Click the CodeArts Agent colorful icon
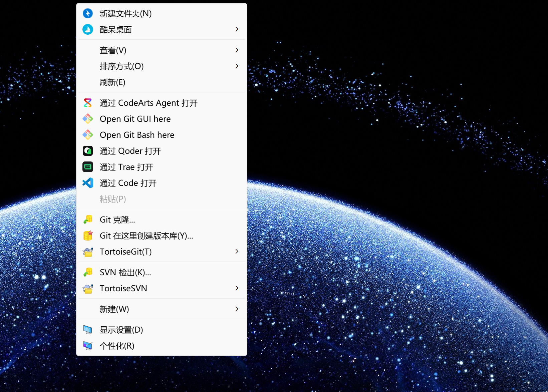548x392 pixels. 88,103
